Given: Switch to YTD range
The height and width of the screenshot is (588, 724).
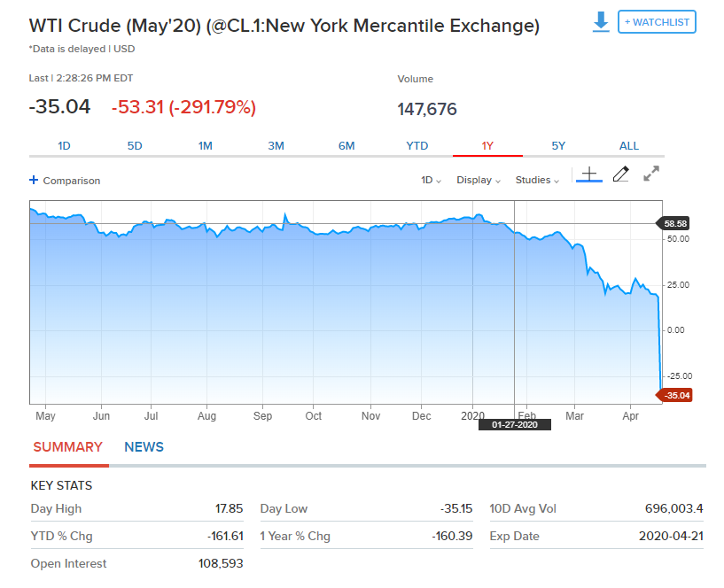Looking at the screenshot, I should [x=417, y=146].
